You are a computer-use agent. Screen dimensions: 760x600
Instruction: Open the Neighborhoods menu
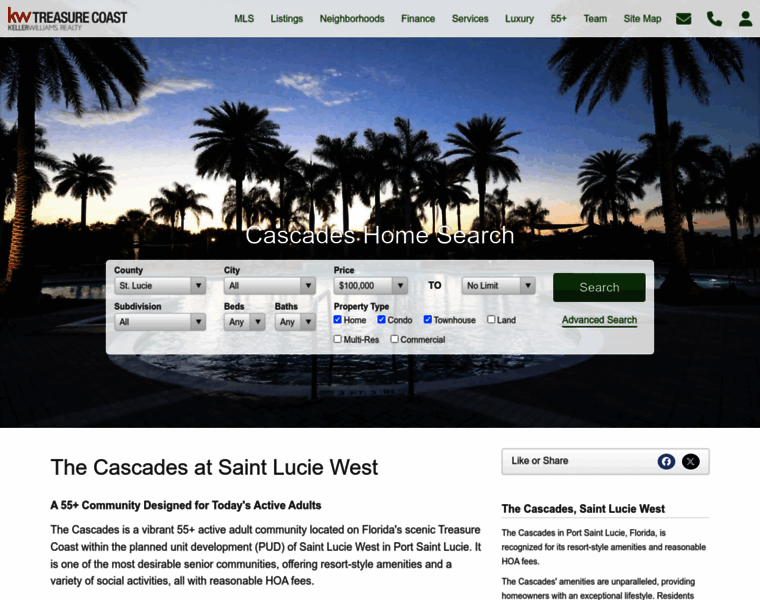point(352,19)
